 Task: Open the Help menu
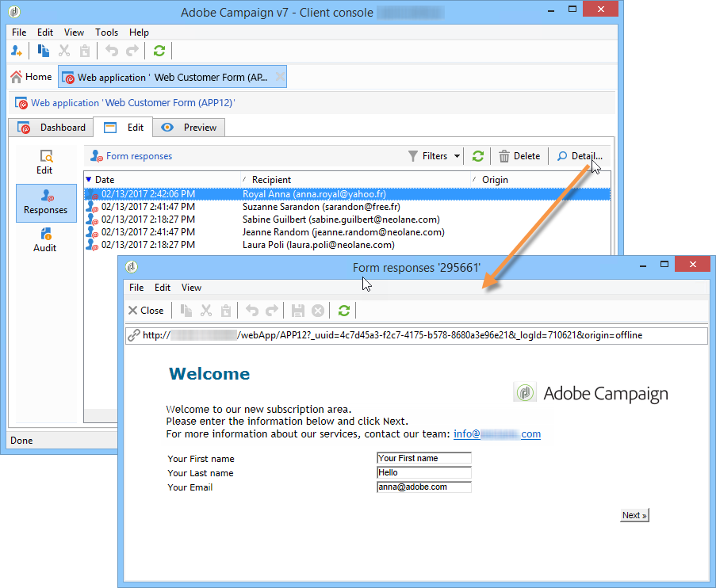(139, 32)
